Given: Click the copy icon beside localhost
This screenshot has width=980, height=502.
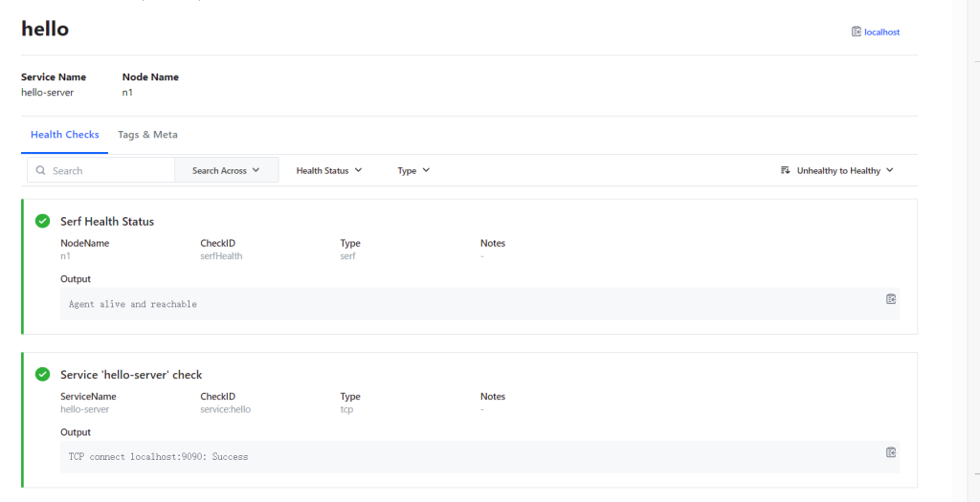Looking at the screenshot, I should tap(856, 32).
